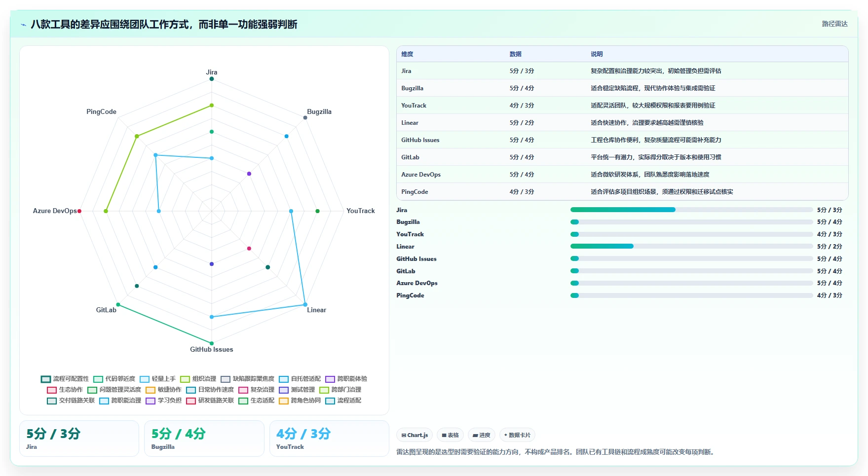
Task: Click the Linear axis label on radar
Action: (x=316, y=310)
